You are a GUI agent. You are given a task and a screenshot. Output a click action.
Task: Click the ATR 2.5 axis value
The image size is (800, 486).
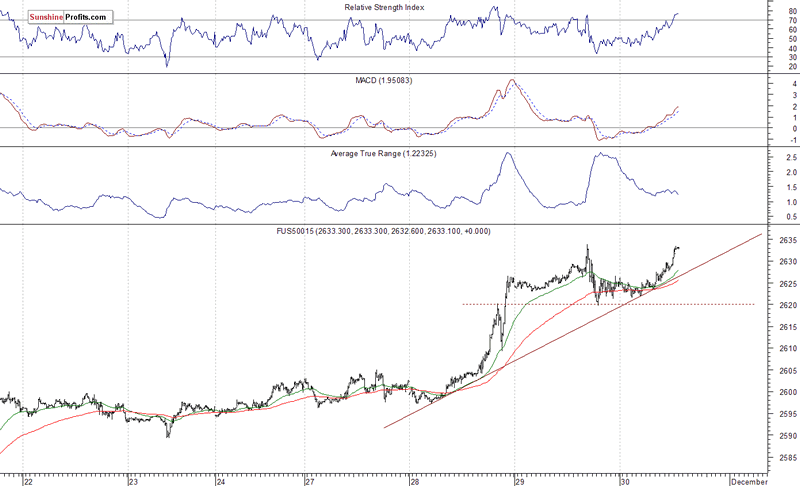click(792, 158)
